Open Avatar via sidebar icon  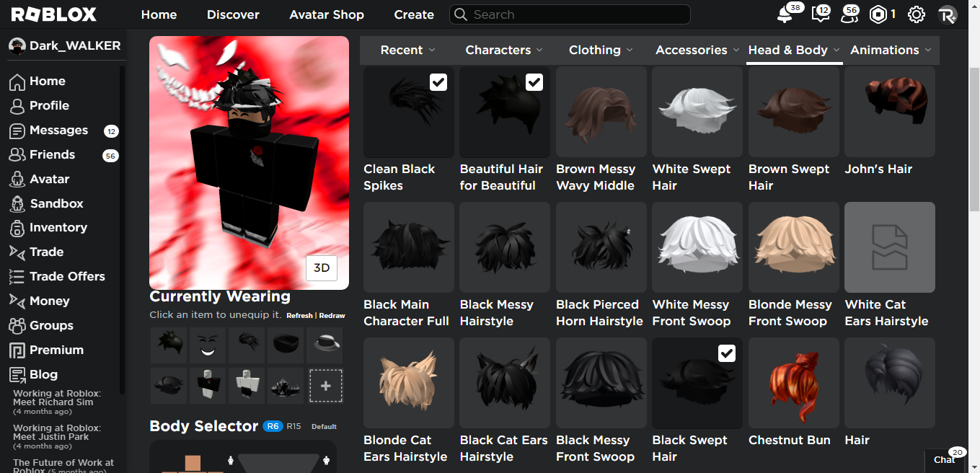pyautogui.click(x=17, y=180)
